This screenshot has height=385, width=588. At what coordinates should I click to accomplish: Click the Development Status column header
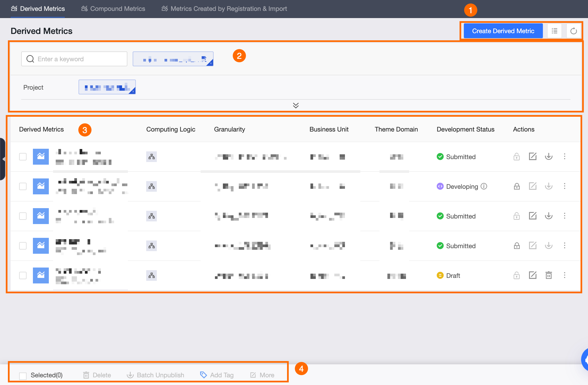(466, 129)
